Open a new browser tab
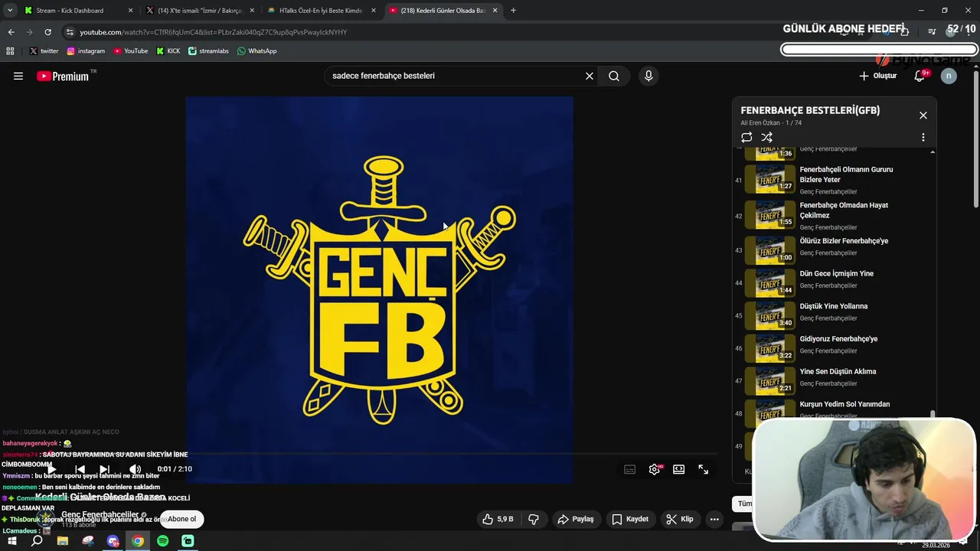This screenshot has height=551, width=980. [x=513, y=11]
